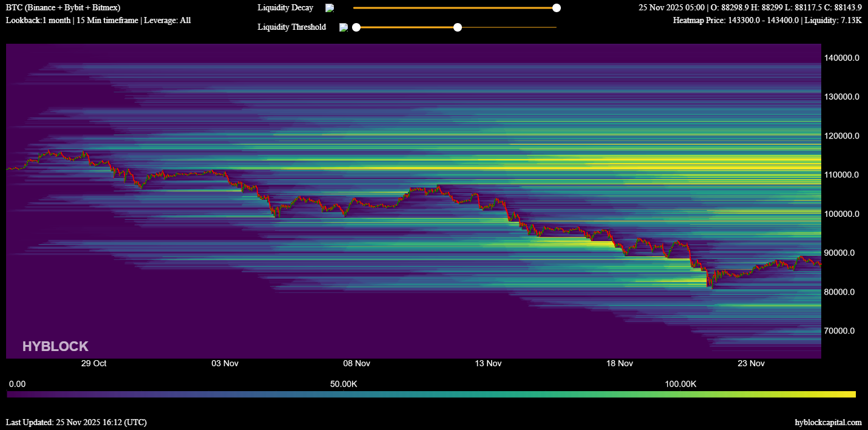This screenshot has height=430, width=868.
Task: Click the 29 Oct date axis label
Action: [93, 363]
